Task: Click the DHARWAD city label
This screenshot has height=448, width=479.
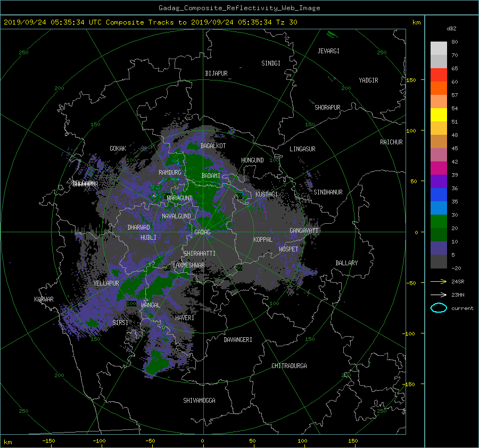Action: click(139, 227)
